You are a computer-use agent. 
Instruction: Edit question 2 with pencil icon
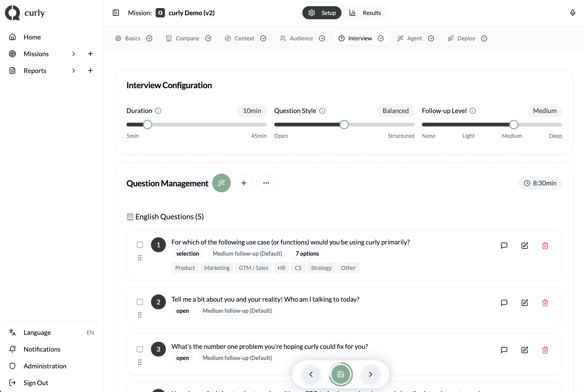point(525,303)
